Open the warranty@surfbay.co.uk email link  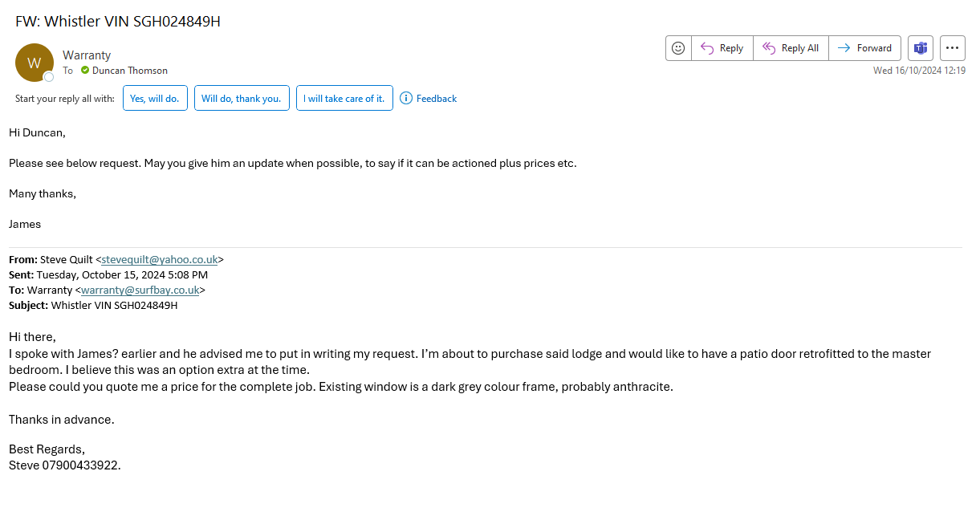point(140,290)
